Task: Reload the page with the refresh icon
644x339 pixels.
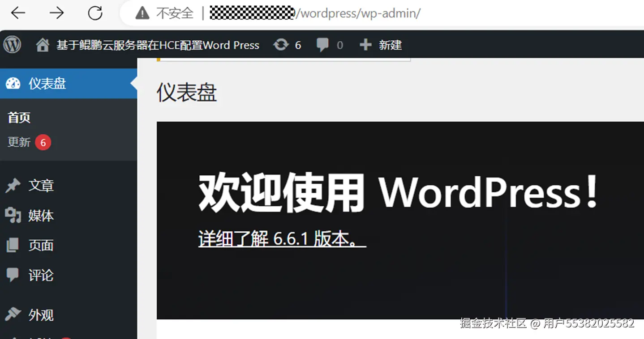Action: (x=95, y=13)
